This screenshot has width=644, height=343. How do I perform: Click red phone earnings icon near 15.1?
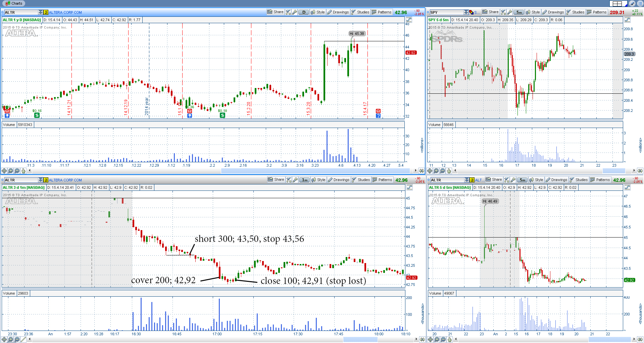(190, 111)
